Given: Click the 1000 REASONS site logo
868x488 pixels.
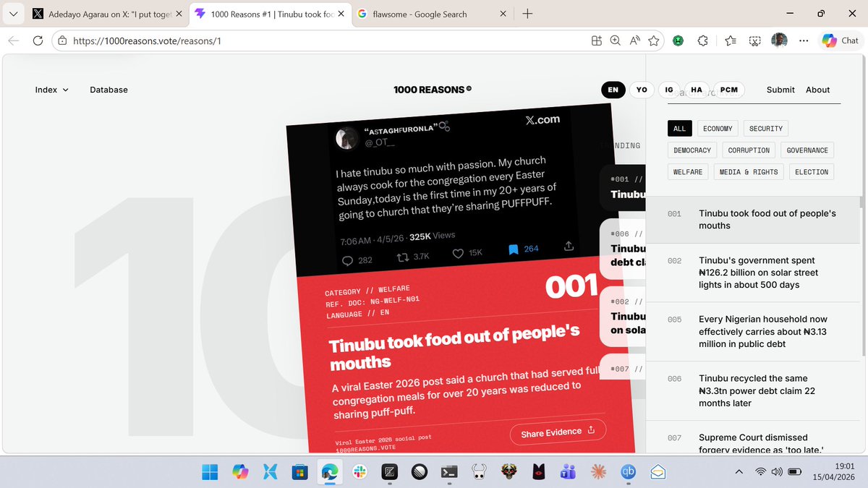Looking at the screenshot, I should [433, 90].
